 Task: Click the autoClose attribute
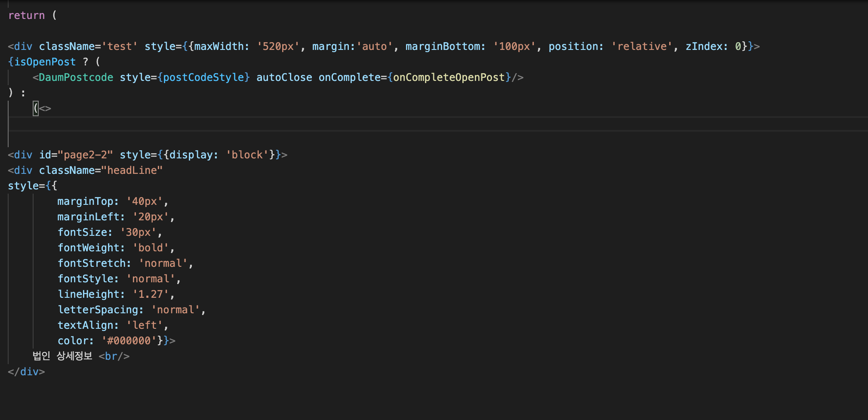tap(284, 77)
